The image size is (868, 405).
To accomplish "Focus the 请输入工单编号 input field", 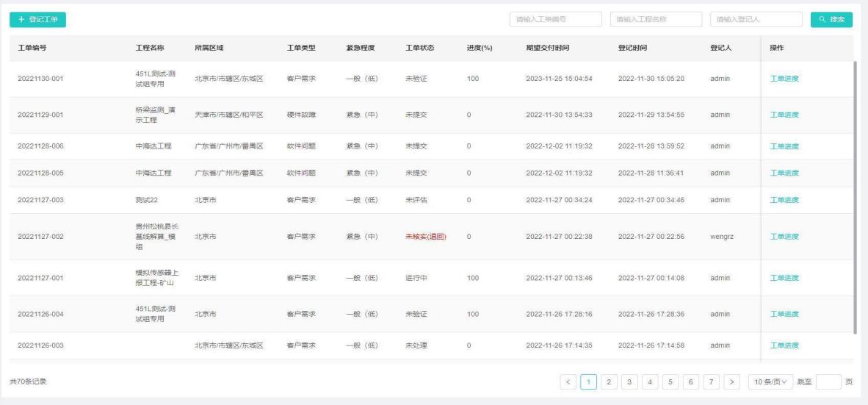I will click(556, 19).
